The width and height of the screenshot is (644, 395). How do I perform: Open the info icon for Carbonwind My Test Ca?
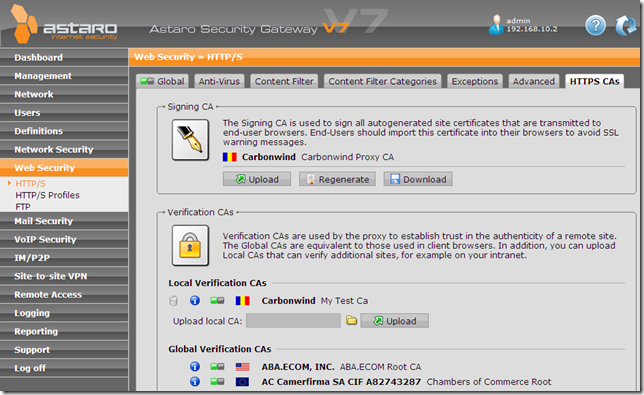195,301
